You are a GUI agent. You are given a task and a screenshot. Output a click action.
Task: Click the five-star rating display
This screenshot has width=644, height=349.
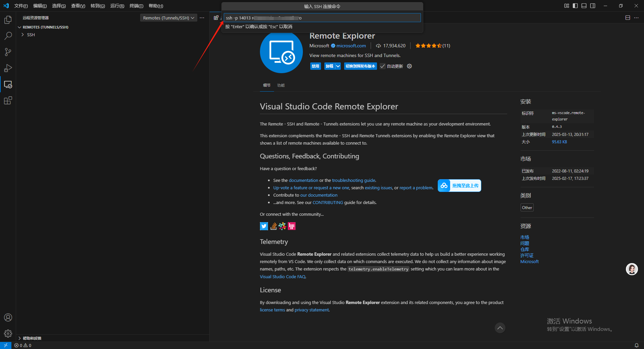(428, 46)
